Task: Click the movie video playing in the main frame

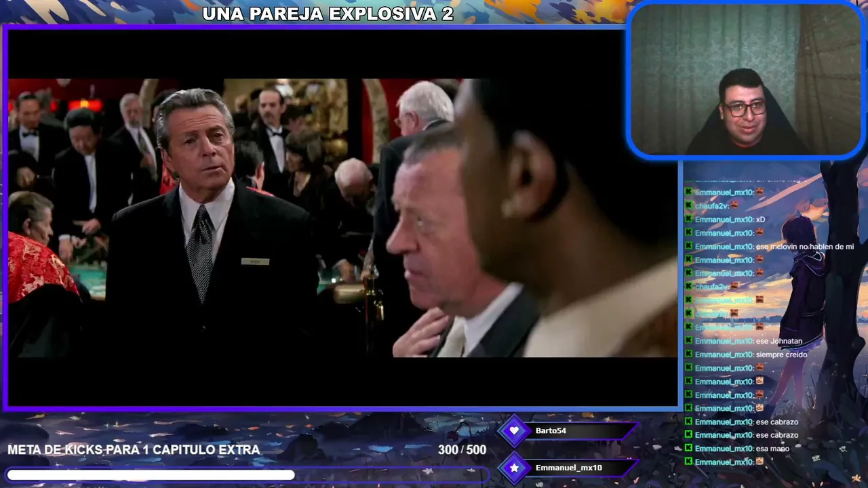Action: pyautogui.click(x=342, y=218)
